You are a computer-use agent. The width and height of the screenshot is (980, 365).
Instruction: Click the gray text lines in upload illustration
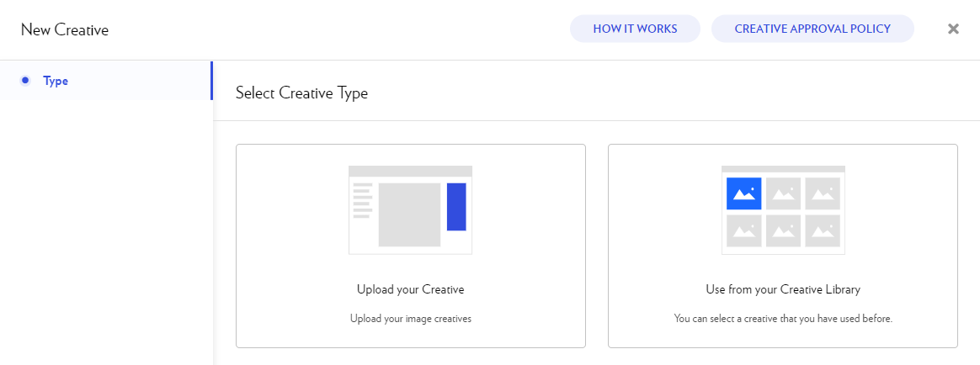(362, 200)
